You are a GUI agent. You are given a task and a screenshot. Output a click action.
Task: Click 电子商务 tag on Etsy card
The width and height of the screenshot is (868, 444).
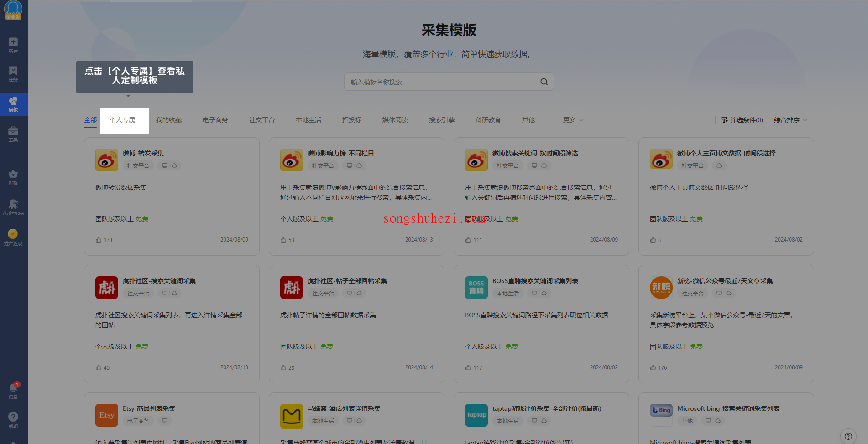[x=138, y=421]
